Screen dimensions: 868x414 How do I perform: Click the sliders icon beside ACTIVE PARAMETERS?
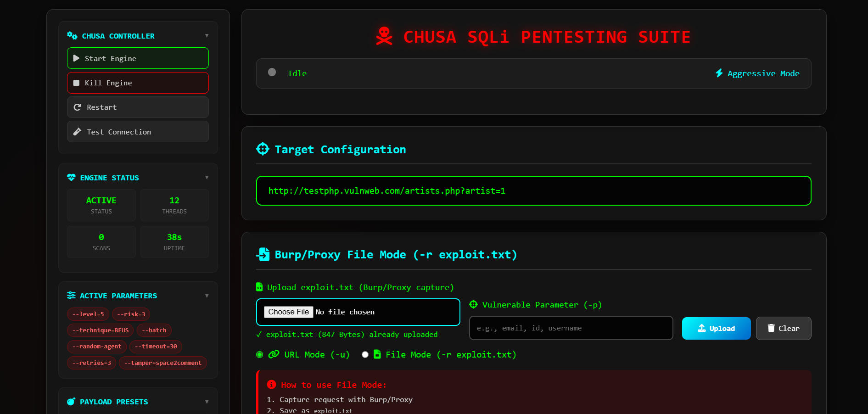click(x=71, y=296)
